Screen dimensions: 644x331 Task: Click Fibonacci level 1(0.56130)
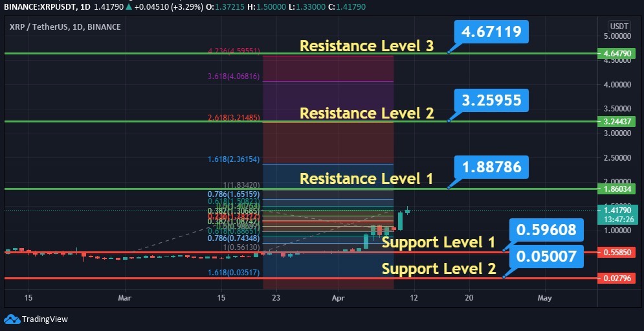(x=240, y=247)
